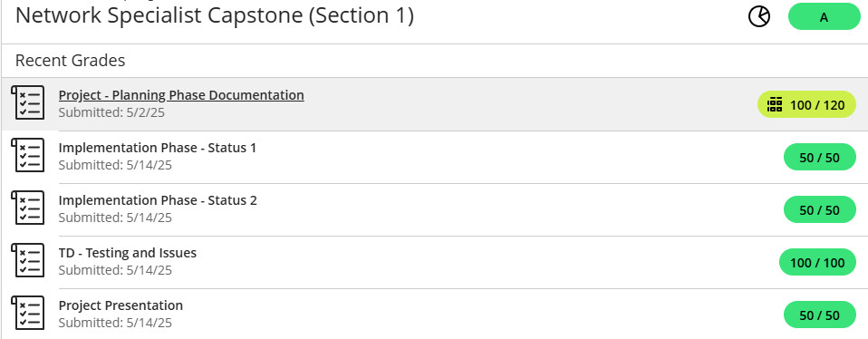
Task: Click the 100 / 120 grade pill
Action: coord(806,105)
